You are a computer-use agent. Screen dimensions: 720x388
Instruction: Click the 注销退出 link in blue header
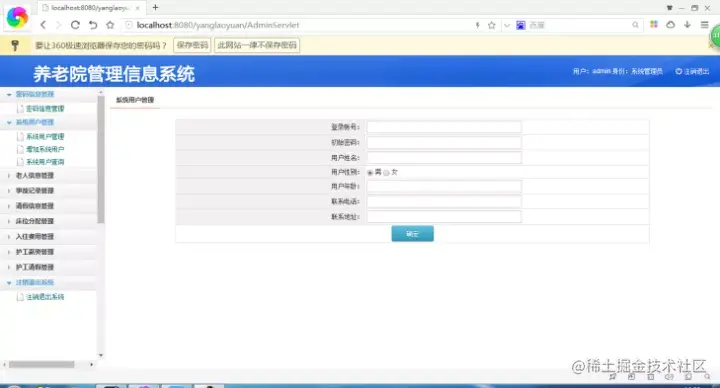coord(696,71)
